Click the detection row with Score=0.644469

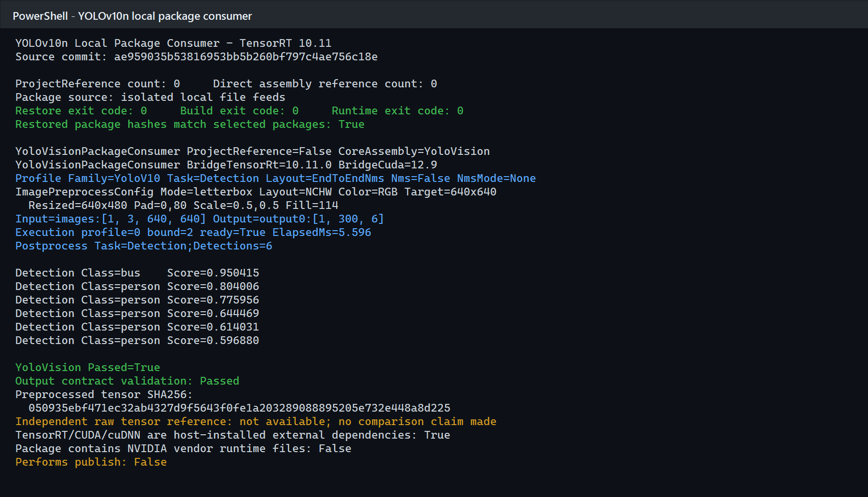pos(137,313)
